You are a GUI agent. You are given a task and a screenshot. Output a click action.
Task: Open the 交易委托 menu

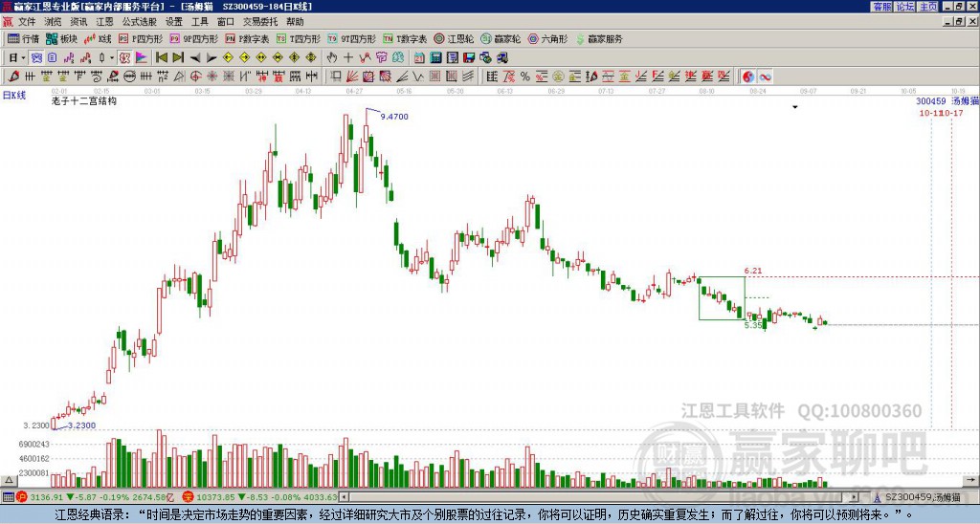(260, 22)
